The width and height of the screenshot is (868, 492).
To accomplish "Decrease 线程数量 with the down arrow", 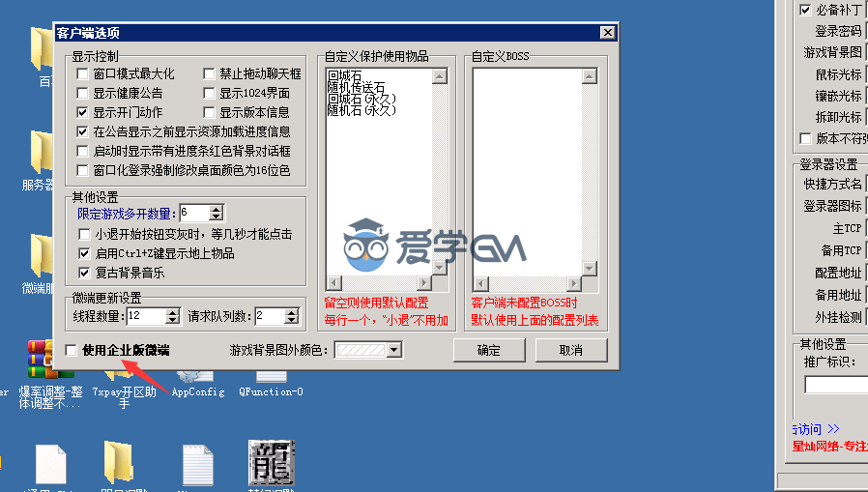I will 173,320.
